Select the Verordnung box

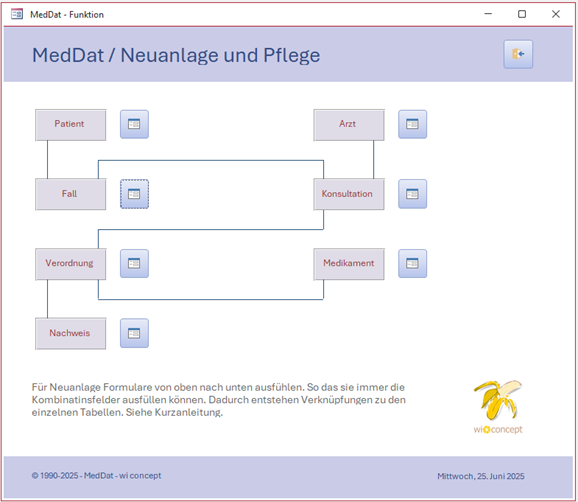(x=70, y=264)
